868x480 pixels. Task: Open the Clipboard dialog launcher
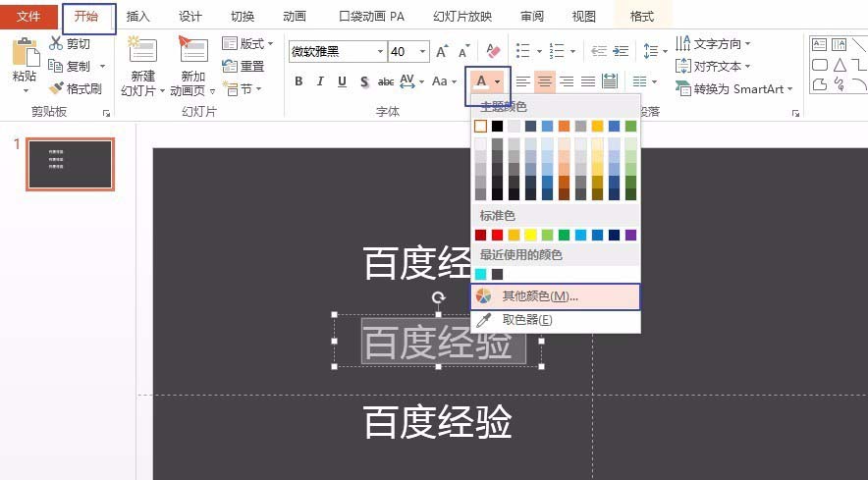106,114
